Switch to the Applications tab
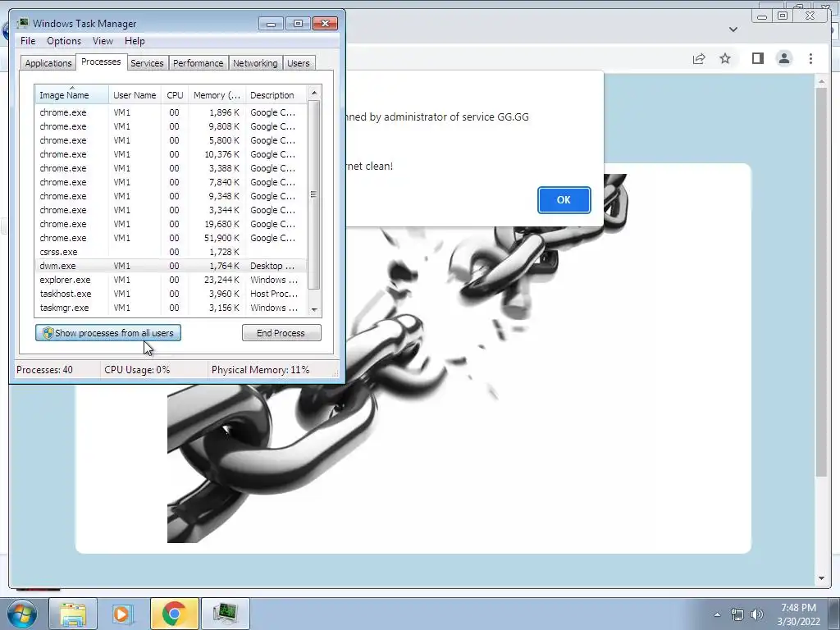The width and height of the screenshot is (840, 630). pyautogui.click(x=48, y=63)
